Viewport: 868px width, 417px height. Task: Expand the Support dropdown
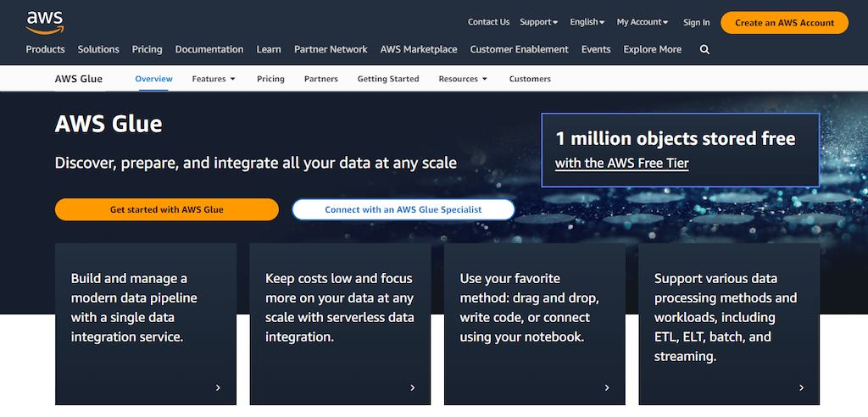click(x=538, y=22)
